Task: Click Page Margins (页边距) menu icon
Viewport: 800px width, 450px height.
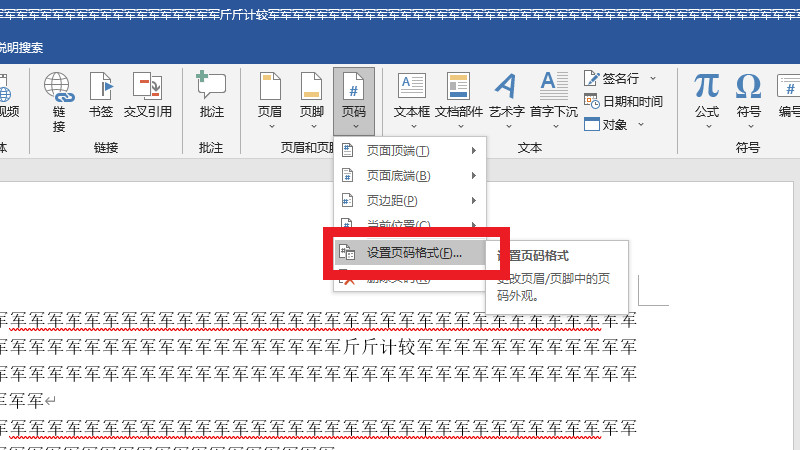Action: (x=347, y=201)
